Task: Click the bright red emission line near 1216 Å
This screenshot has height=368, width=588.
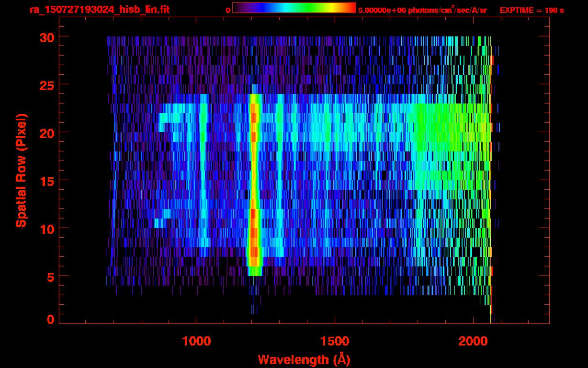Action: 254,184
